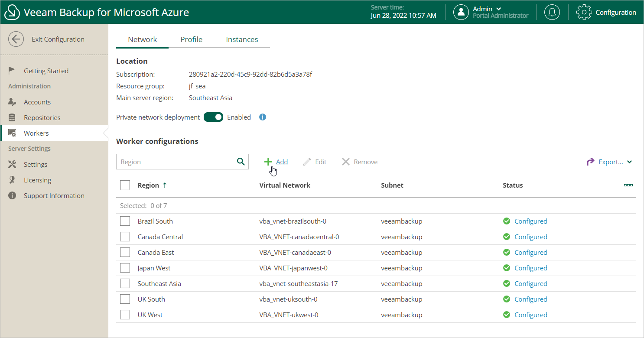Click the Exit Configuration back arrow
Viewport: 644px width, 338px height.
pyautogui.click(x=16, y=39)
